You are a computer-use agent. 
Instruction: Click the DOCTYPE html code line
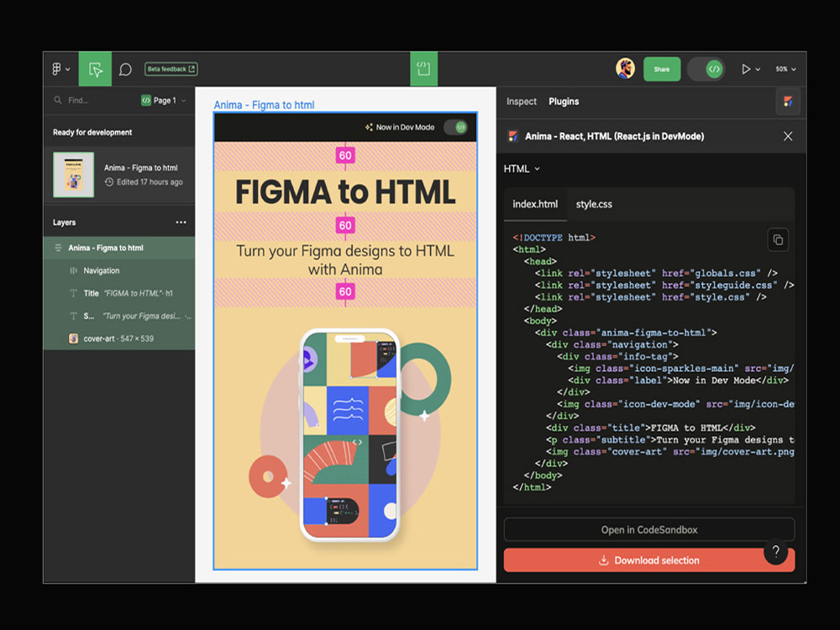point(554,238)
